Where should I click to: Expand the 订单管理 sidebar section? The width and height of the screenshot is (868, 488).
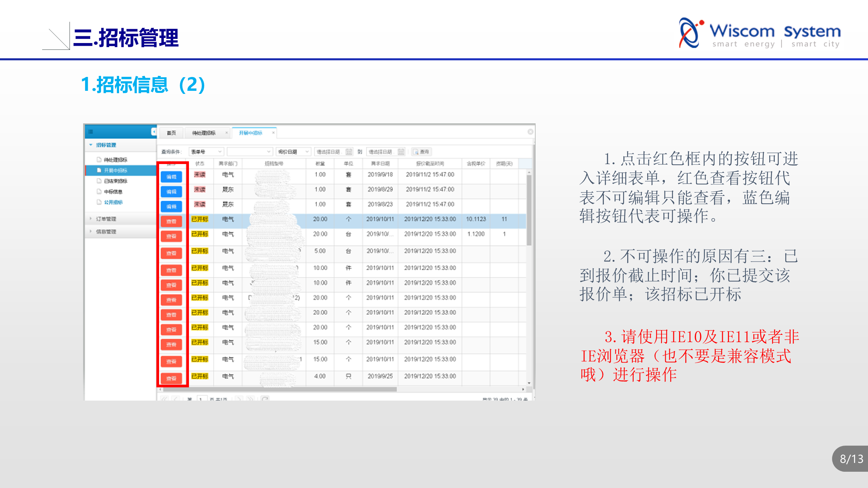[x=106, y=219]
